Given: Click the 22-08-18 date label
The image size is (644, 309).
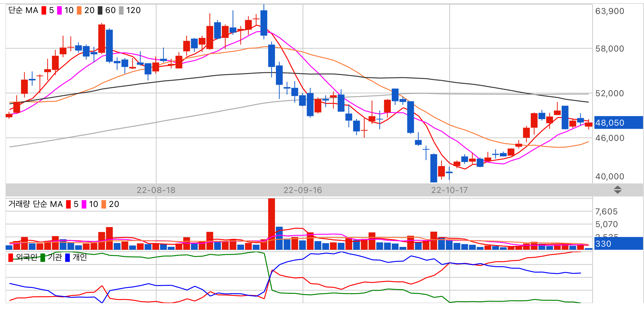Looking at the screenshot, I should point(156,190).
